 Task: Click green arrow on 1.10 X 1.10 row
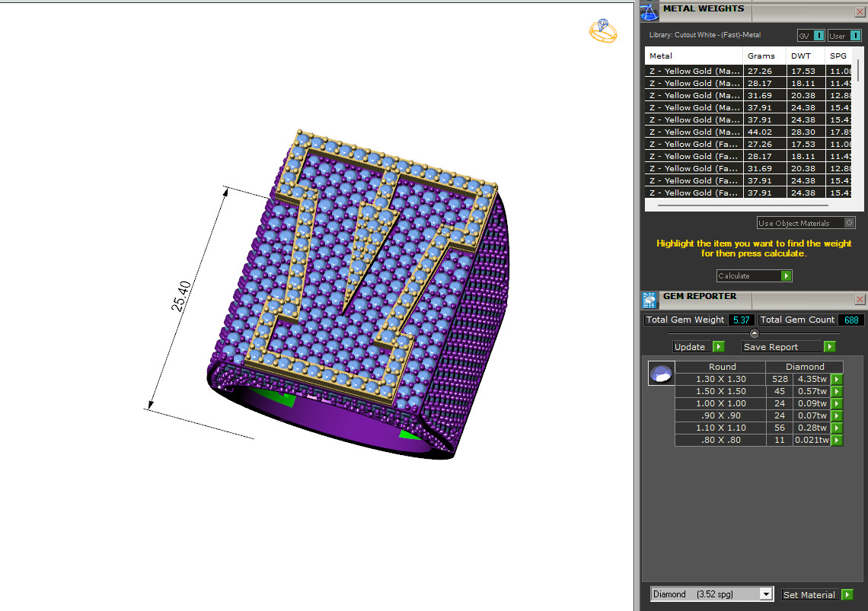837,428
